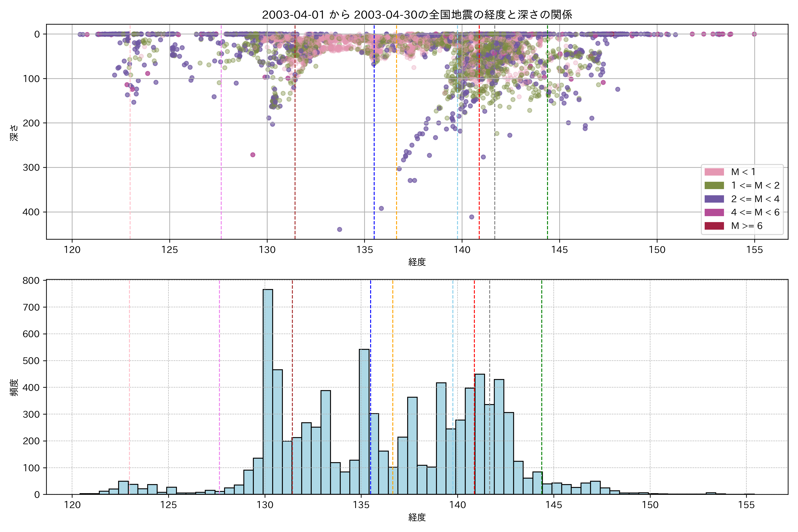
Task: Select the tallest histogram bar near longitude 130
Action: click(x=268, y=390)
